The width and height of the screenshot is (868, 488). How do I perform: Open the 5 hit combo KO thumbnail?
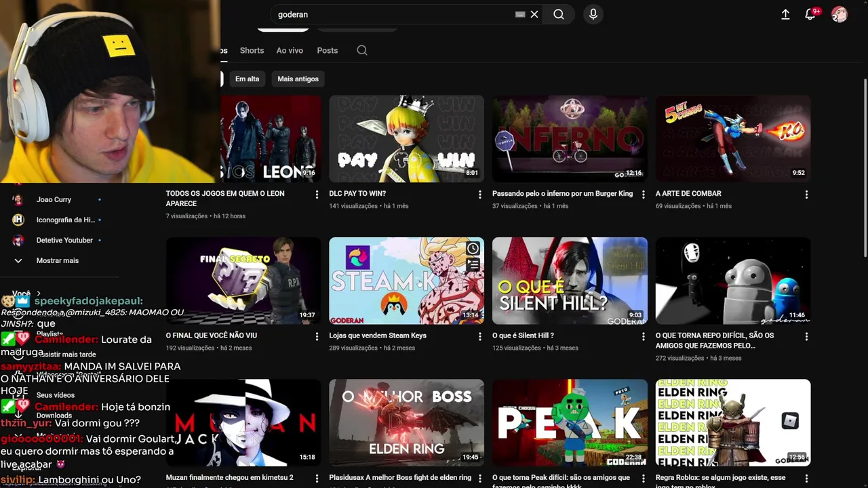point(733,138)
